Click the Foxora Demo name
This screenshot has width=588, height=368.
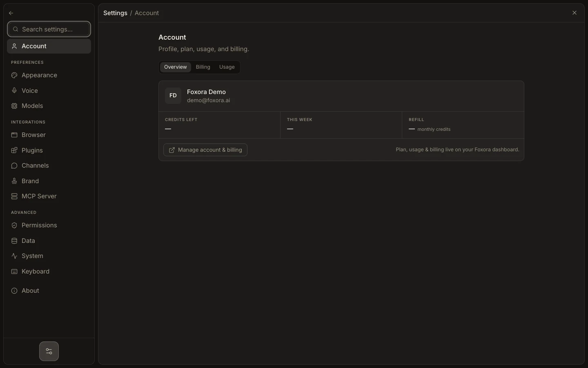(x=206, y=92)
